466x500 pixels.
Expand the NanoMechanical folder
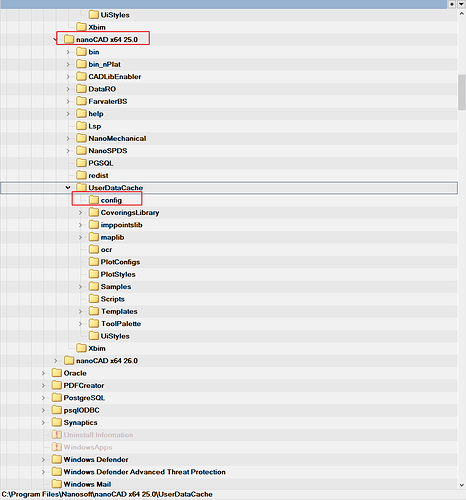click(x=68, y=138)
